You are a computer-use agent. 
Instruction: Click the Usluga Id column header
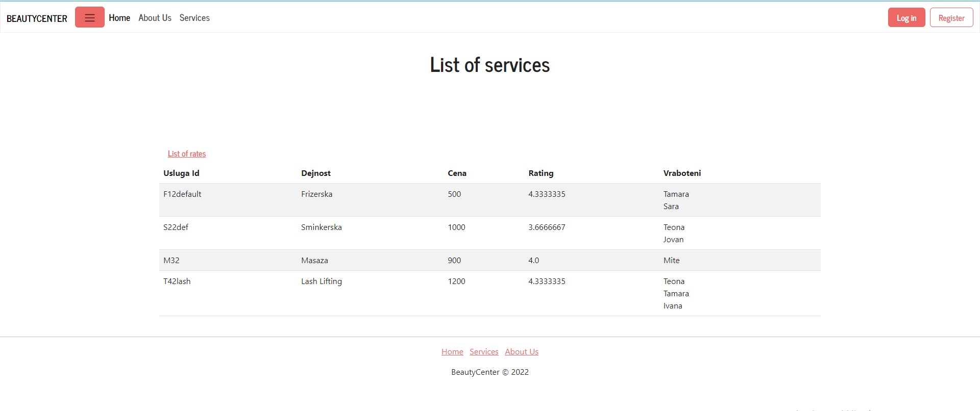pyautogui.click(x=181, y=173)
